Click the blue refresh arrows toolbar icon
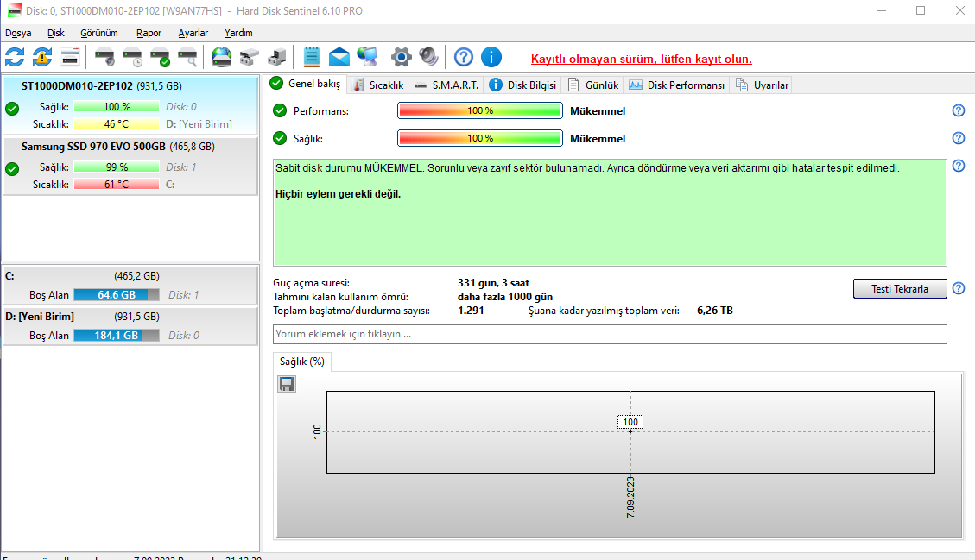975x560 pixels. pos(15,57)
